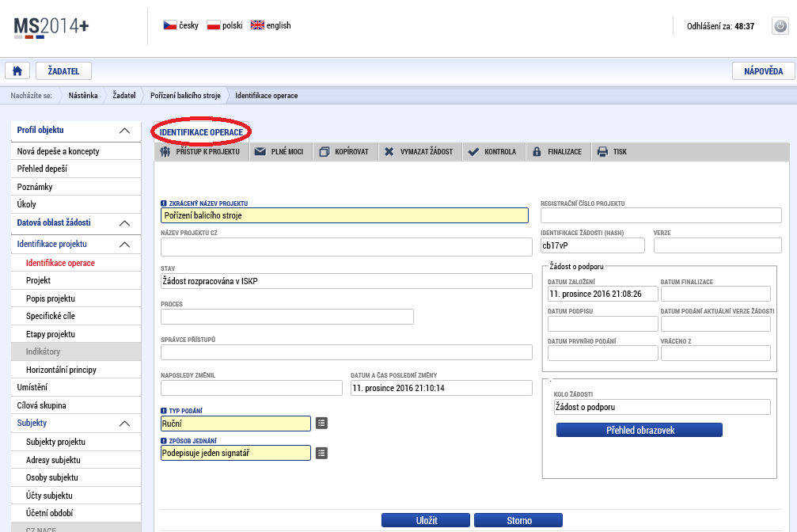This screenshot has width=797, height=532.
Task: Click Vymazat žádost delete item
Action: click(x=419, y=151)
